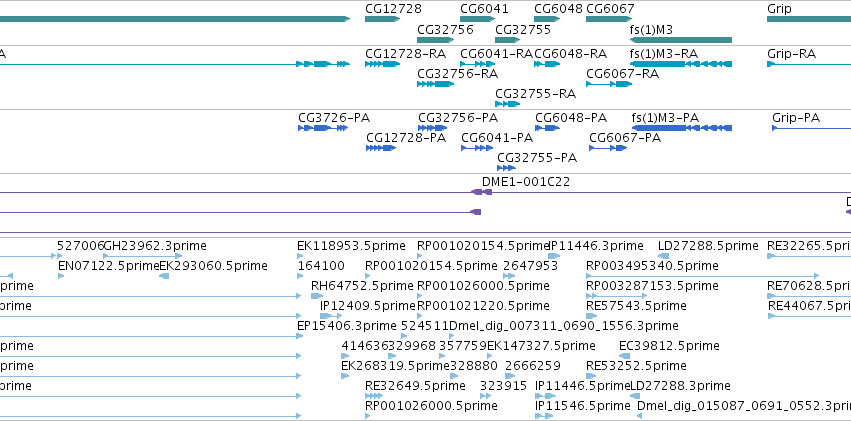
Task: Click the CG6048-RA transcript label
Action: [x=571, y=54]
